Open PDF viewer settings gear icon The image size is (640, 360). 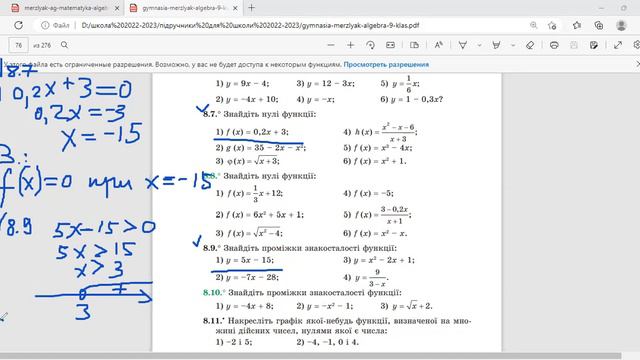(637, 45)
